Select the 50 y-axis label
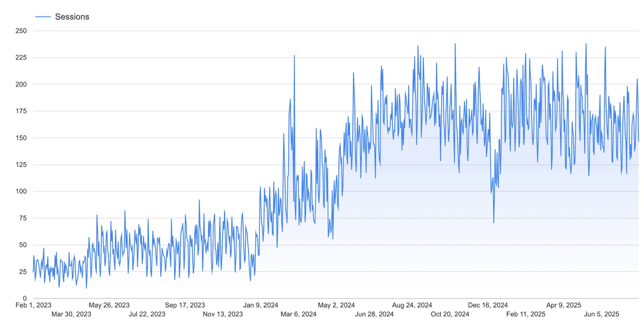Viewport: 644px width, 328px height. point(23,245)
